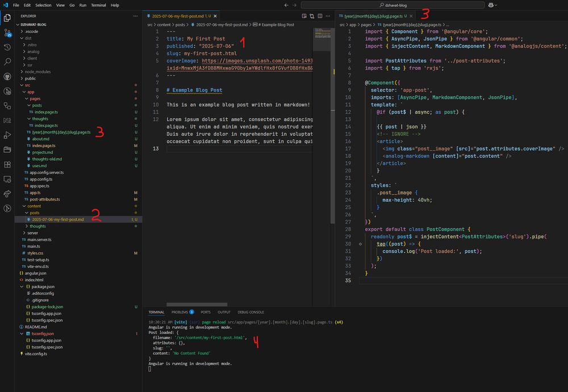The image size is (568, 392).
Task: Open the Search view in activity bar
Action: point(7,61)
